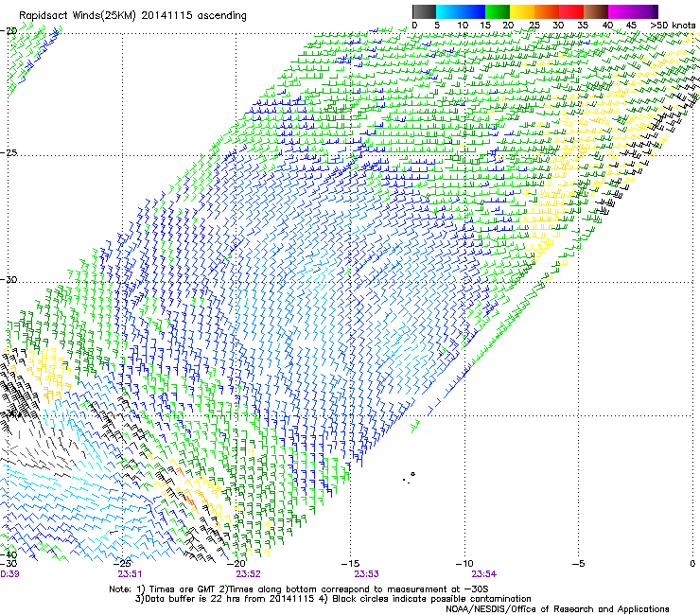700x615 pixels.
Task: Click the 'Times are GMT' note line
Action: [299, 589]
